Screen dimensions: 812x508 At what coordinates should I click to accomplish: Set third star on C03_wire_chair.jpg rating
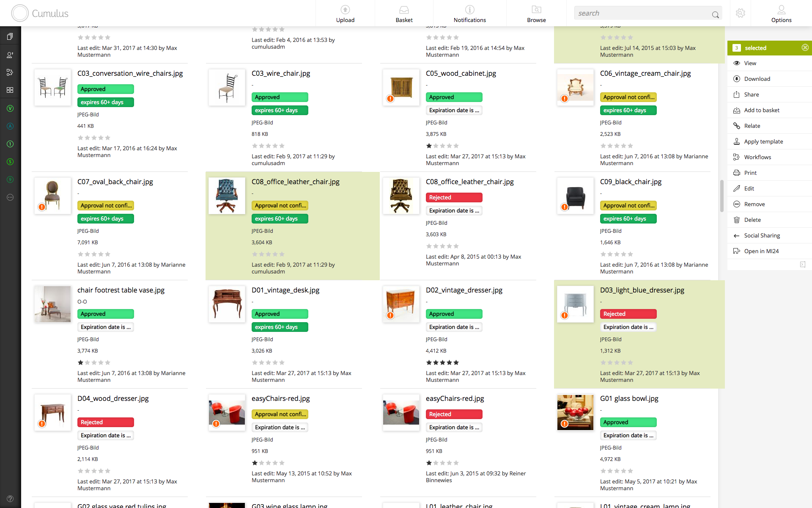(268, 146)
